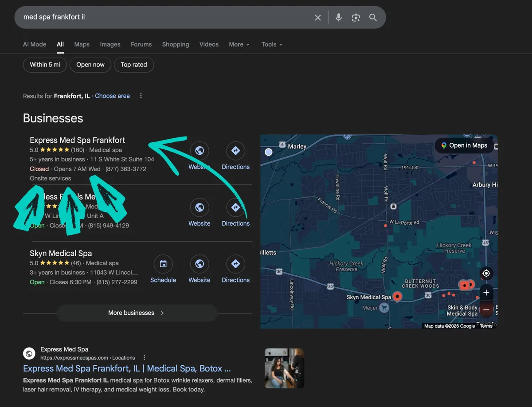
Task: Open the Forums tab
Action: 141,44
